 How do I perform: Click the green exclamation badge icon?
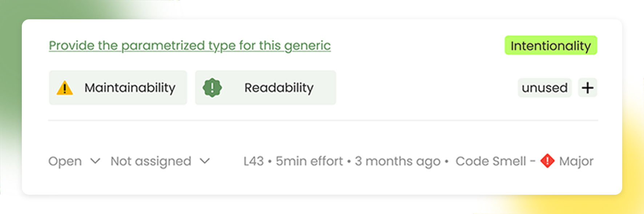tap(212, 88)
